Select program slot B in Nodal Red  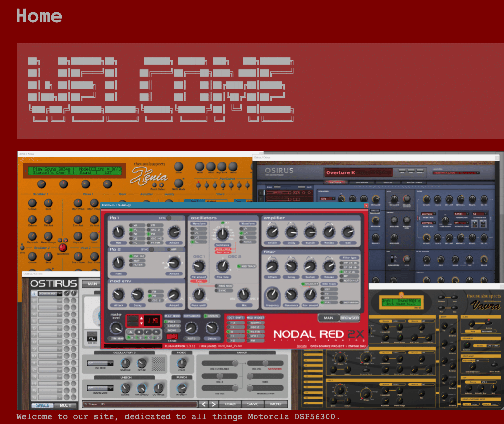pyautogui.click(x=139, y=332)
